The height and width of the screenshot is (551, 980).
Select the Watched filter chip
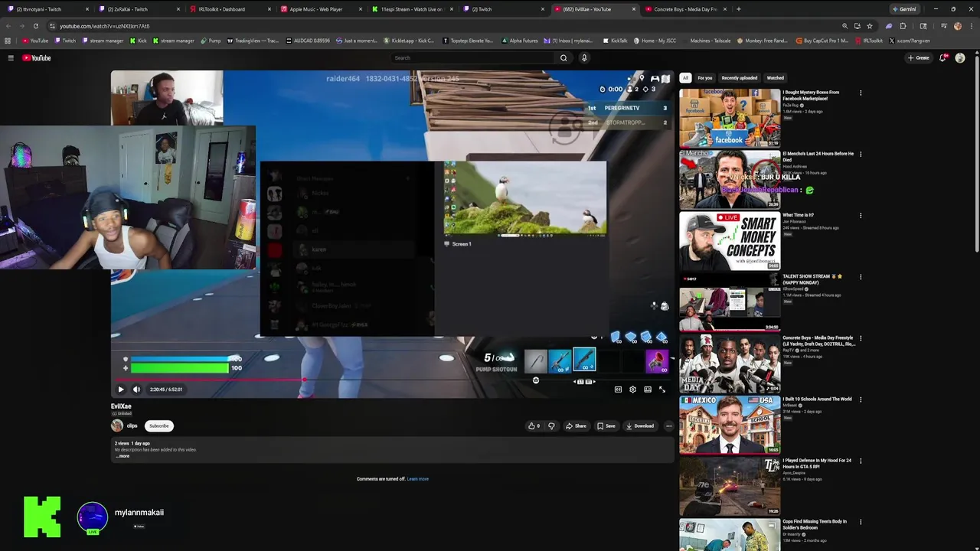tap(776, 78)
